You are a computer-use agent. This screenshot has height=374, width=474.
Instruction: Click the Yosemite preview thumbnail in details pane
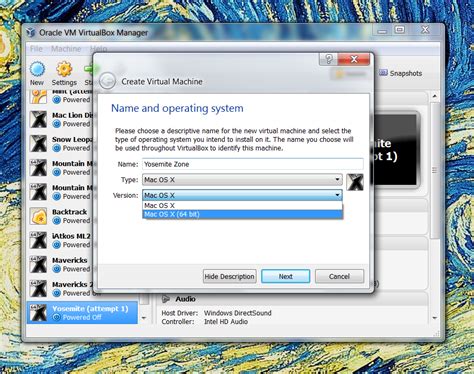tap(395, 150)
